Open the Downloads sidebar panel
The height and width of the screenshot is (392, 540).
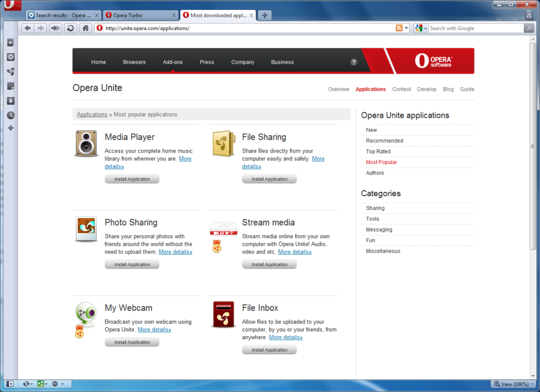pos(11,101)
